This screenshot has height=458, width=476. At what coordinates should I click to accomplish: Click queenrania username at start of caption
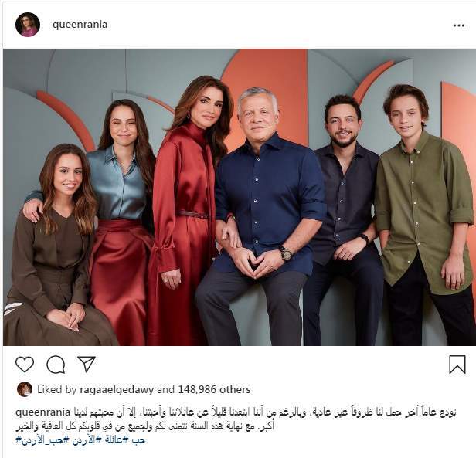(42, 412)
